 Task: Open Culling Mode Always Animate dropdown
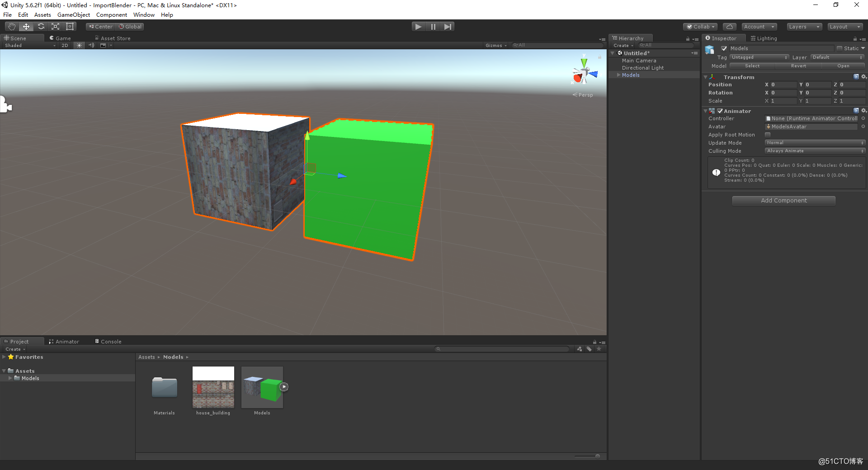[815, 151]
